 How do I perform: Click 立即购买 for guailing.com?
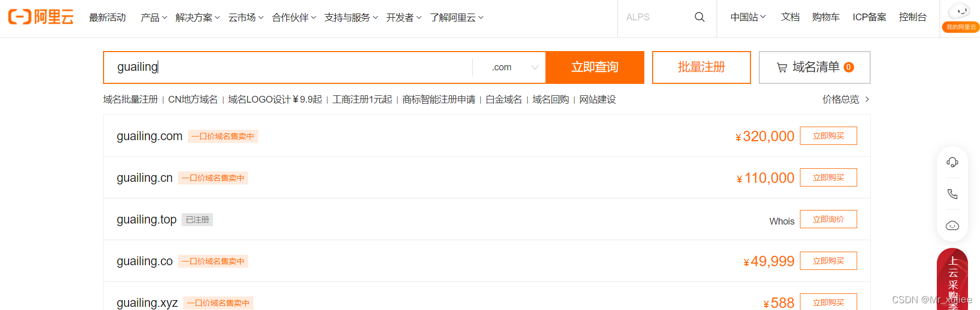click(828, 136)
